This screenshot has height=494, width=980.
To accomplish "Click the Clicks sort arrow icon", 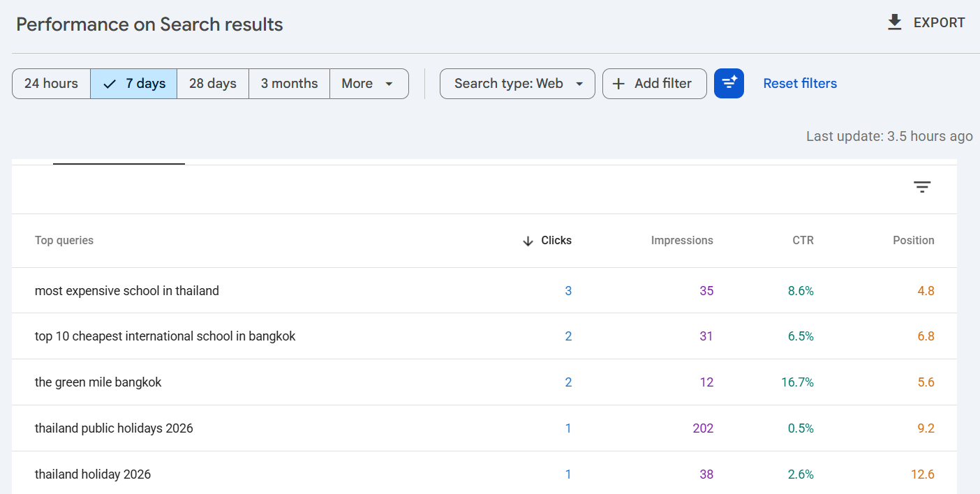I will coord(528,241).
